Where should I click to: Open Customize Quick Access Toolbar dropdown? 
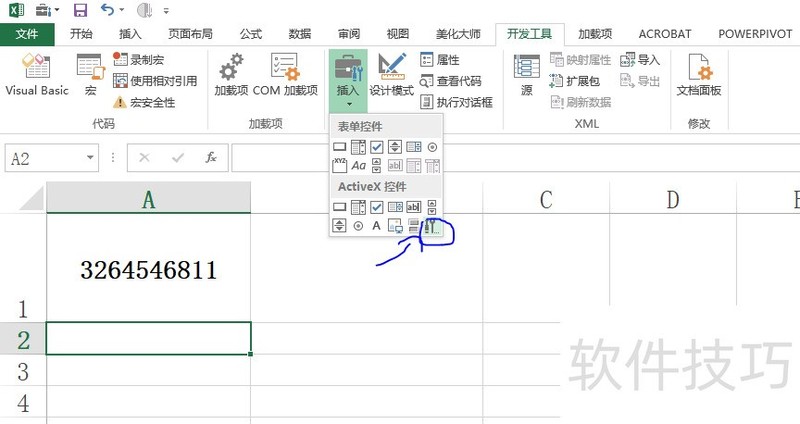(166, 11)
